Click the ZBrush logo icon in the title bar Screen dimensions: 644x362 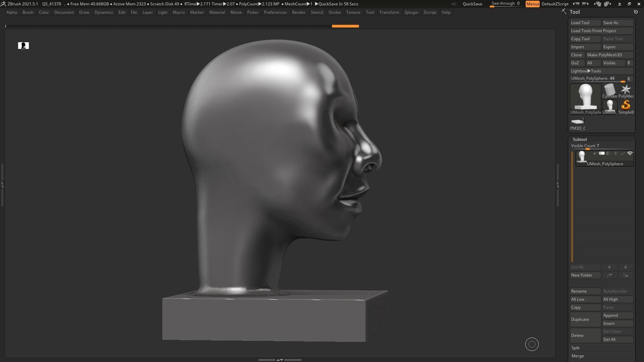3,4
